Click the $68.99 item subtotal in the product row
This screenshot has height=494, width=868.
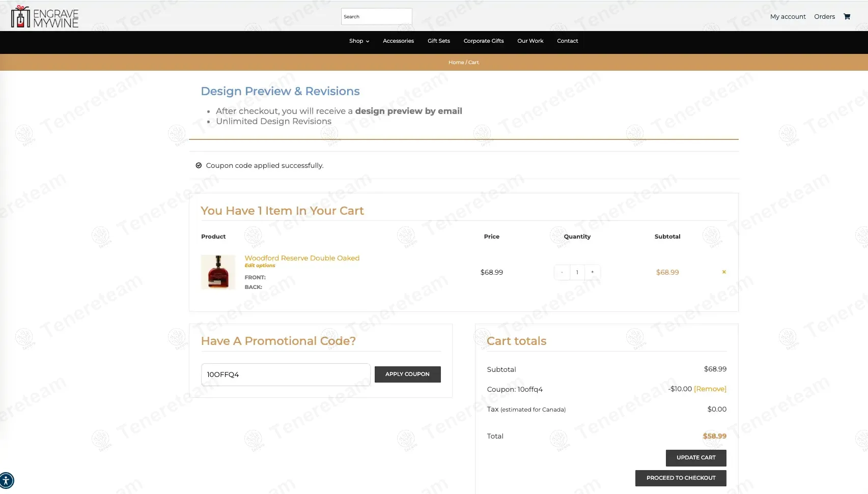(667, 272)
